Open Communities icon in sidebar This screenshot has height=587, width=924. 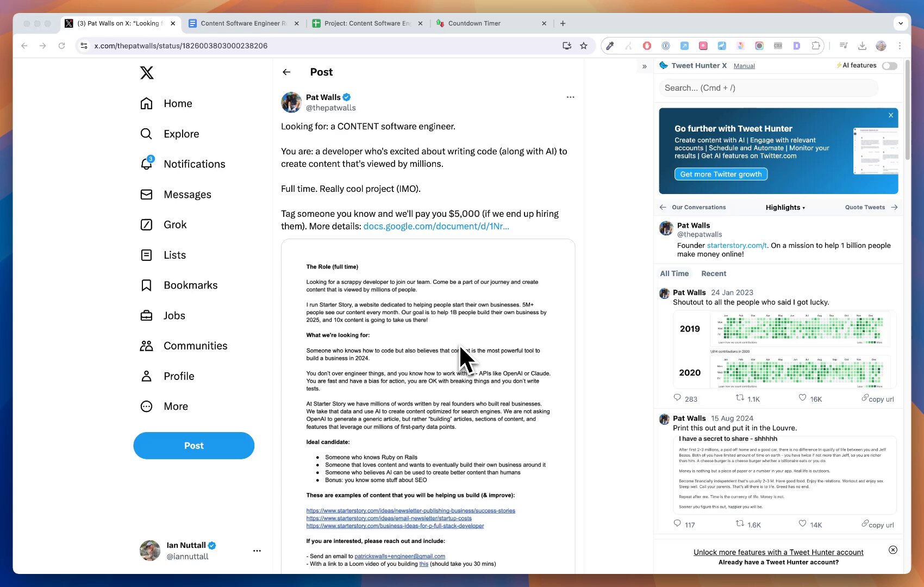(146, 346)
